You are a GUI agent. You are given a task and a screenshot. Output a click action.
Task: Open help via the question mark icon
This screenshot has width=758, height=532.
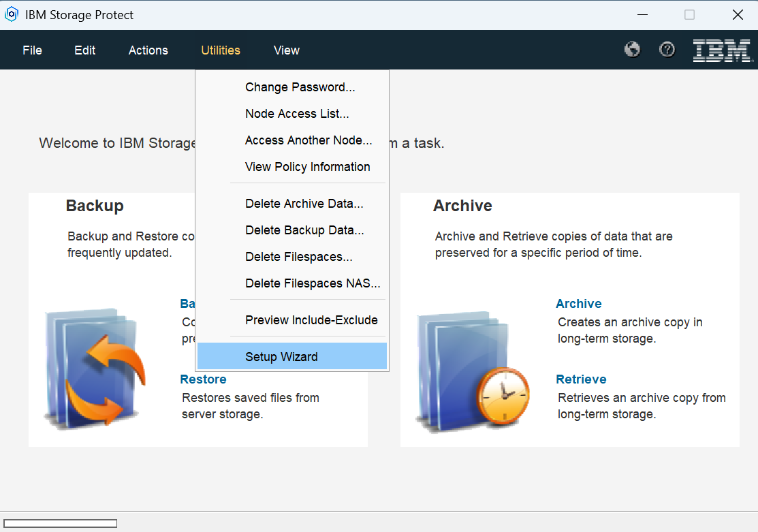click(667, 50)
